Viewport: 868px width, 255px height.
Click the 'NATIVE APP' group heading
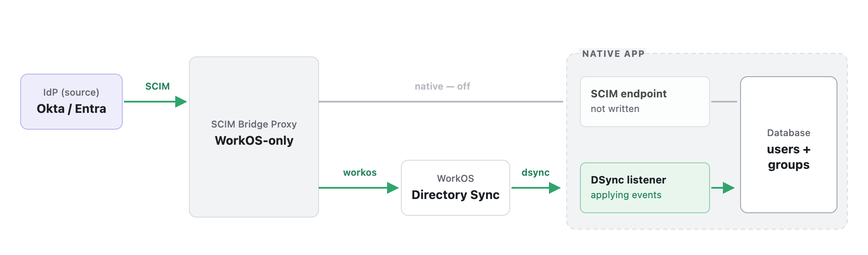pyautogui.click(x=614, y=53)
